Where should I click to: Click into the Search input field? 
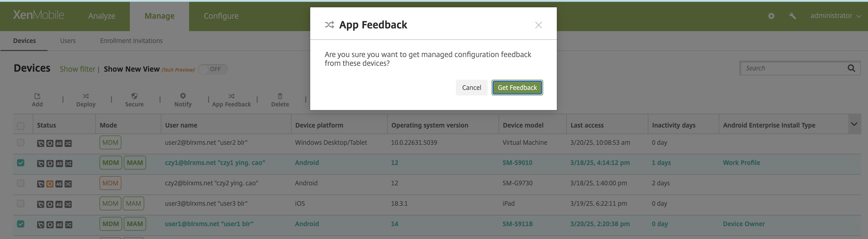(792, 68)
